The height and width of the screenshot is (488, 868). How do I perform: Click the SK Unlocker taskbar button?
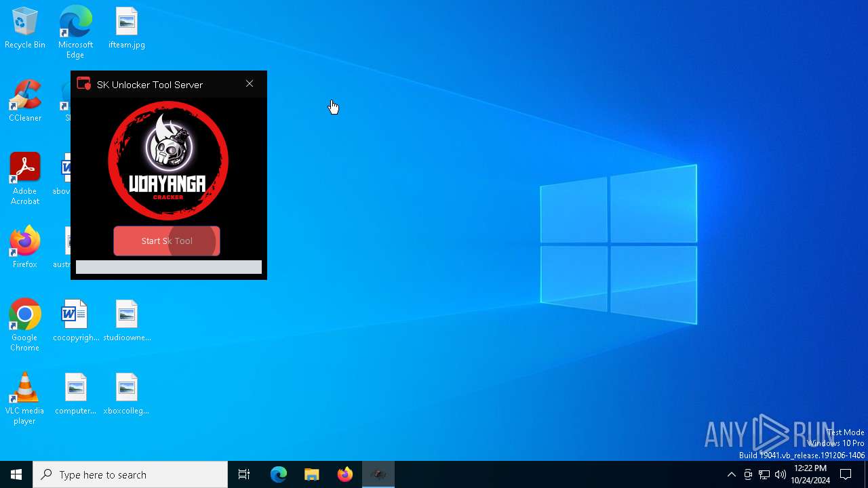pyautogui.click(x=378, y=474)
